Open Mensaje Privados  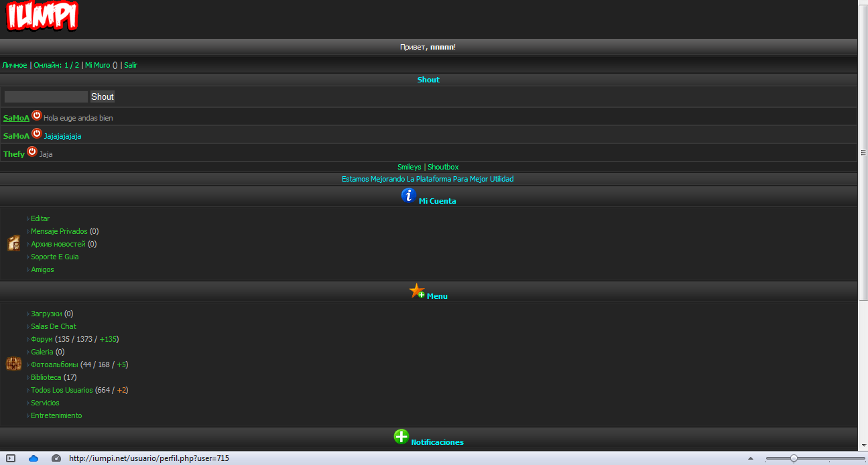(x=59, y=231)
